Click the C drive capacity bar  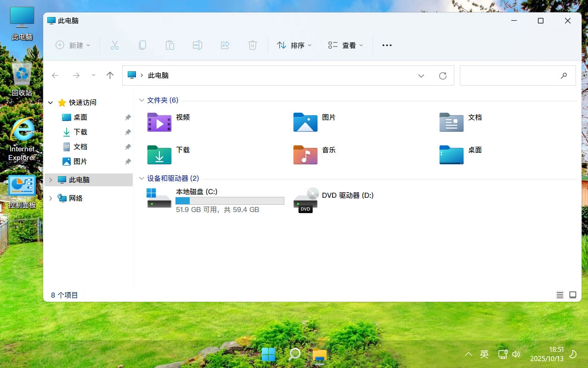click(x=230, y=201)
